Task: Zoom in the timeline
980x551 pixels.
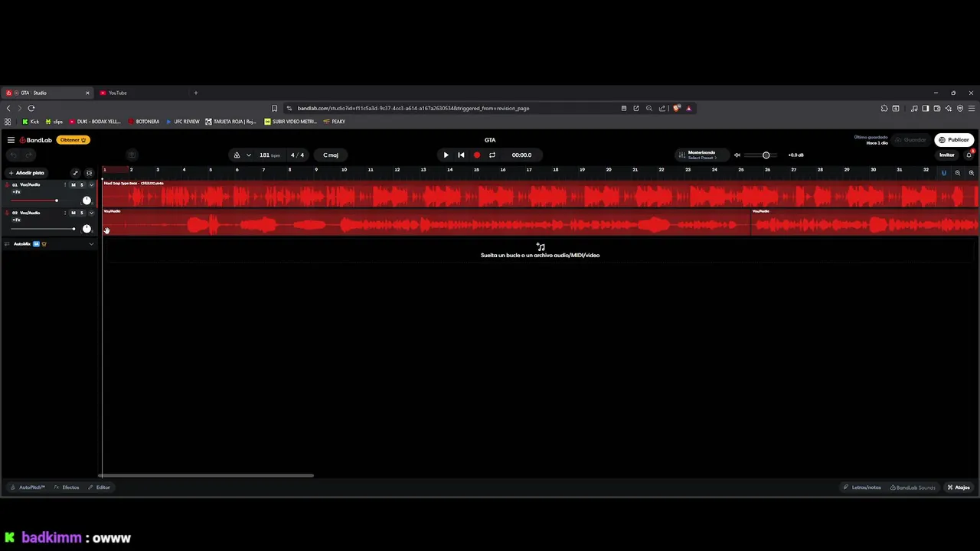Action: [x=971, y=173]
